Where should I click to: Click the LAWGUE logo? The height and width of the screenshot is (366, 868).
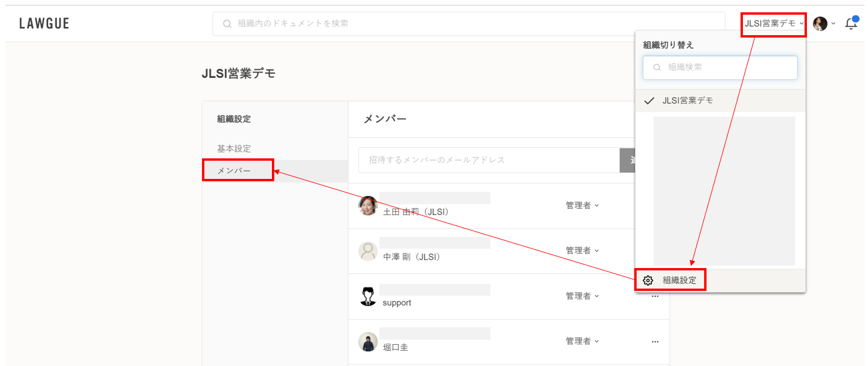point(44,23)
